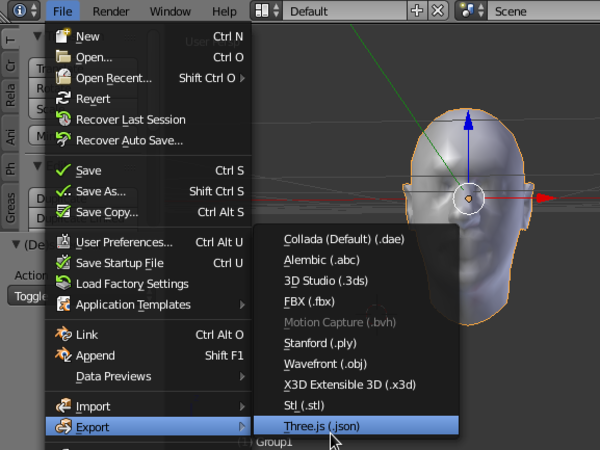Click the User Preferences icon
Viewport: 600px width, 450px height.
pos(63,242)
